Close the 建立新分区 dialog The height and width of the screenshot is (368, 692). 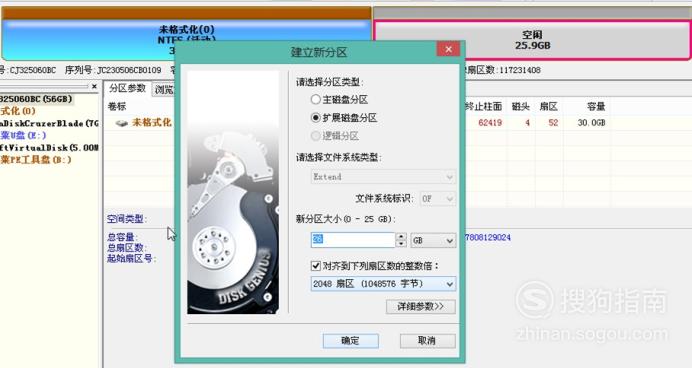pos(448,49)
